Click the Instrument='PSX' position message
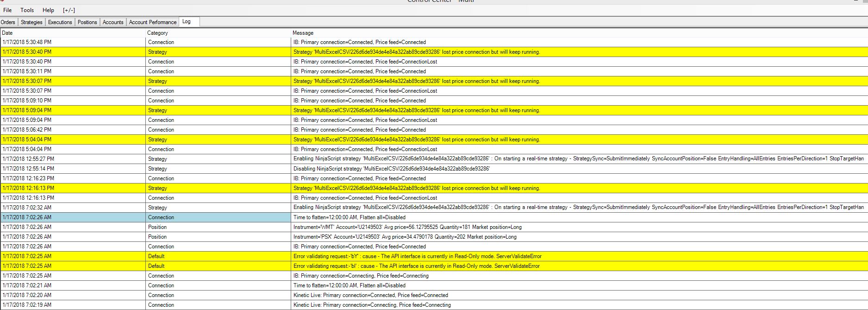The image size is (868, 310). (405, 237)
